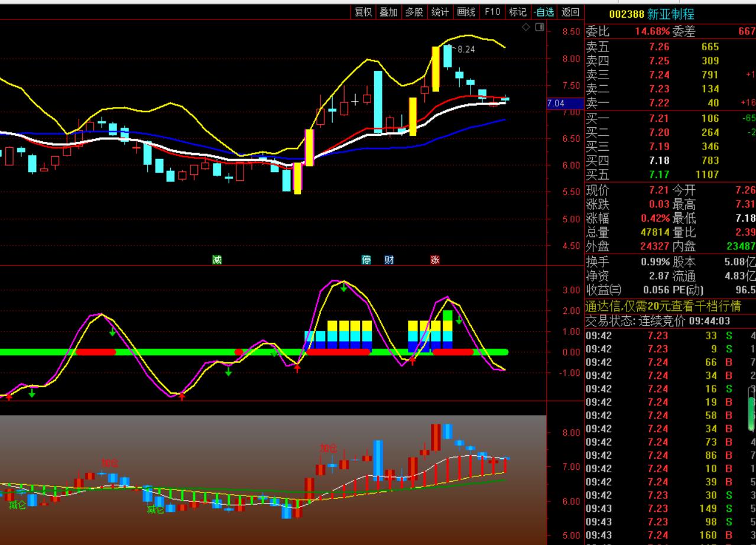Viewport: 756px width, 545px height.
Task: Click the 09:42 trade row with volume 86
Action: click(x=670, y=455)
